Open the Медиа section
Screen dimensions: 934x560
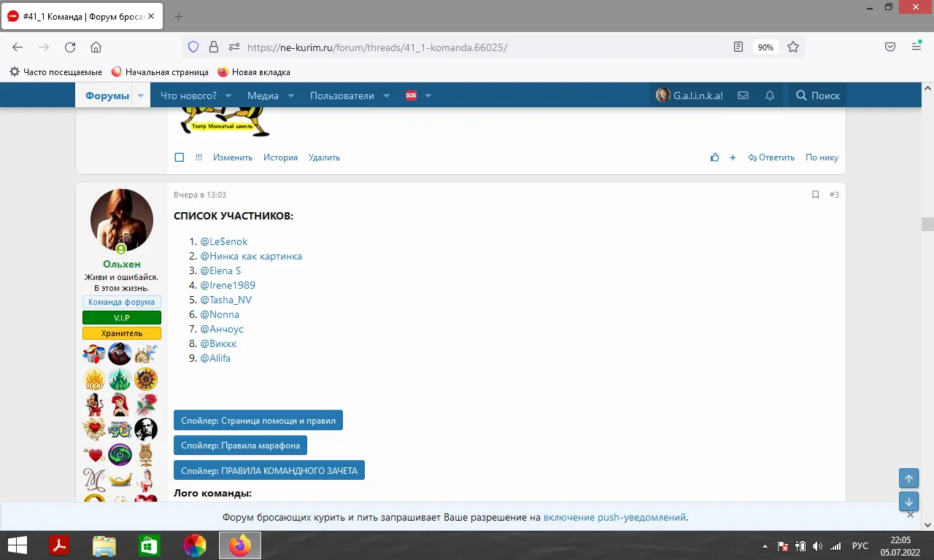point(263,96)
